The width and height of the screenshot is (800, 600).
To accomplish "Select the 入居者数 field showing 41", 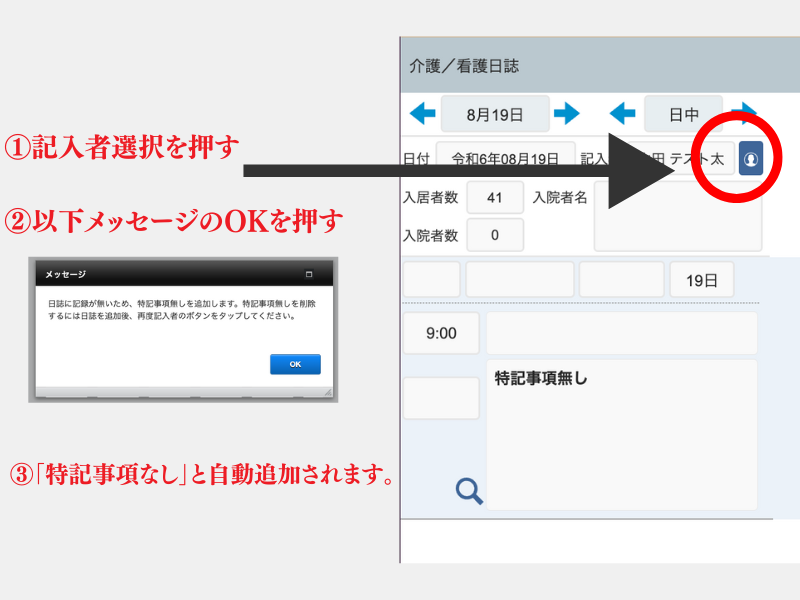I will point(494,197).
